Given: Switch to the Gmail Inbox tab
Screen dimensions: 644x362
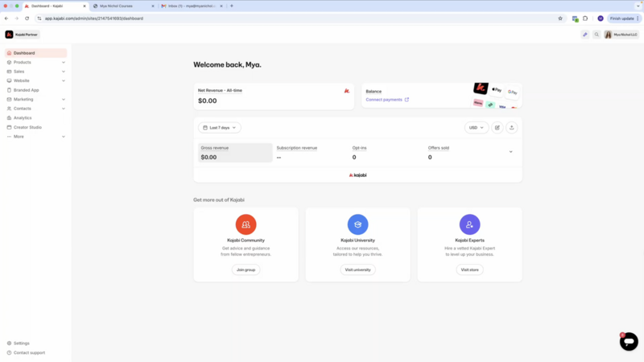Looking at the screenshot, I should pyautogui.click(x=190, y=6).
